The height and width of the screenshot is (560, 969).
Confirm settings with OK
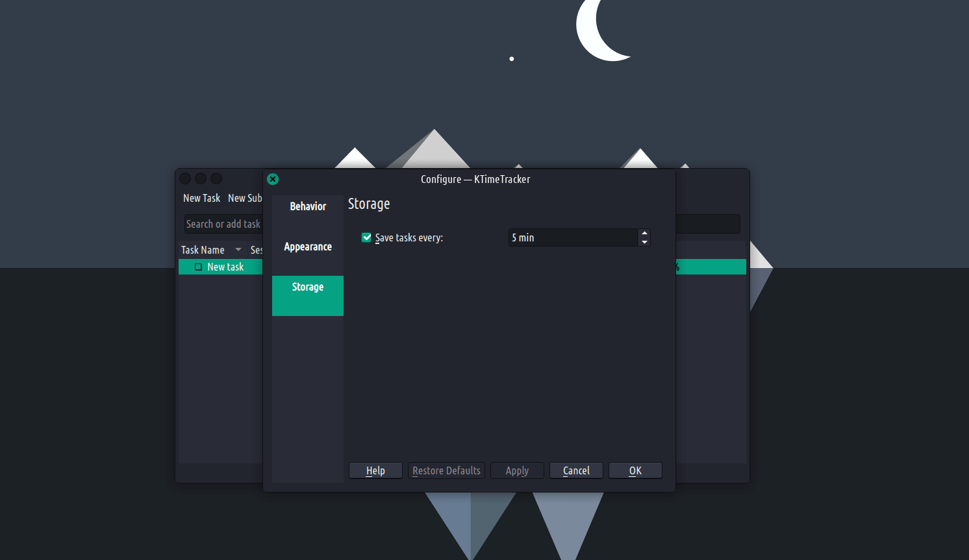click(635, 470)
